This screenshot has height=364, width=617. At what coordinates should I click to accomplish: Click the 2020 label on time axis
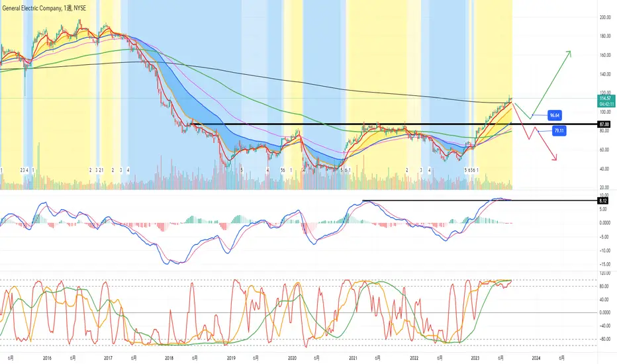292,358
